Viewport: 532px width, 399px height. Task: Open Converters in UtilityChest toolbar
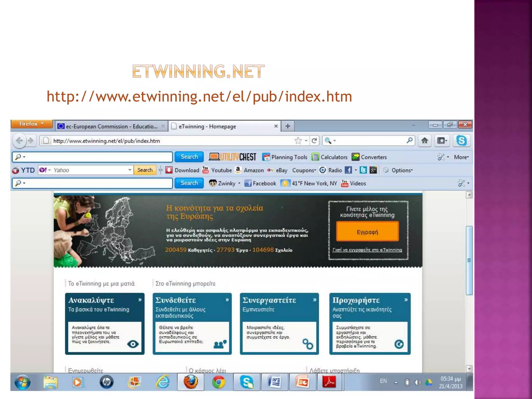[x=369, y=157]
